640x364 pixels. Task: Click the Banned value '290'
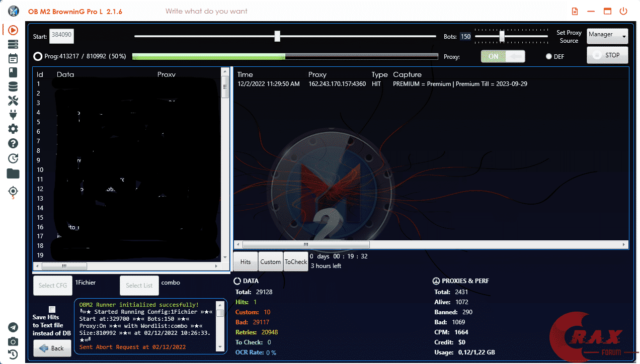click(467, 312)
